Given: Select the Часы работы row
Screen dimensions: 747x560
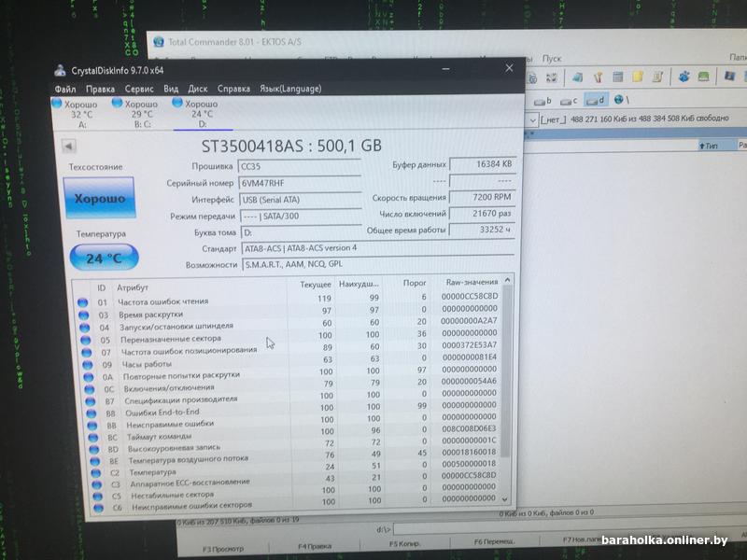Looking at the screenshot, I should [x=292, y=362].
